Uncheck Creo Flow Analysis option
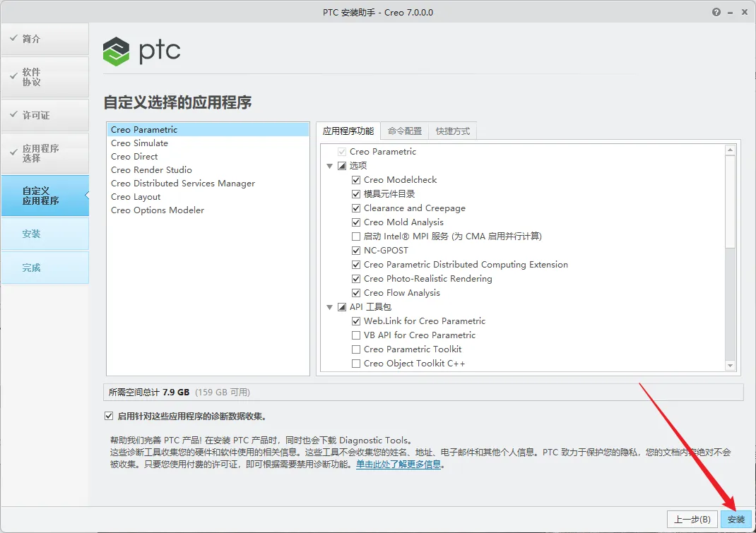 pos(356,293)
